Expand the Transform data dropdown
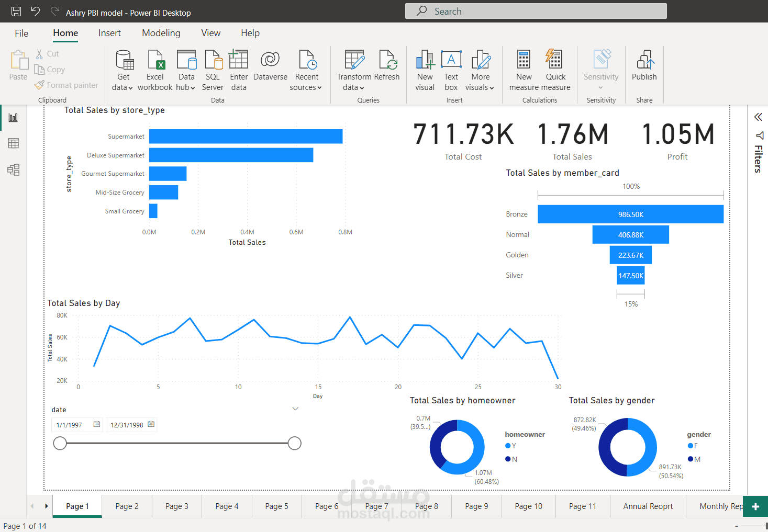The height and width of the screenshot is (532, 768). click(x=361, y=87)
